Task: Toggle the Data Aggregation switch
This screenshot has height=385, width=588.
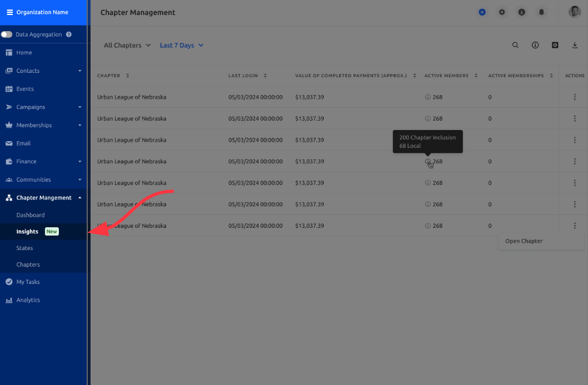Action: (6, 34)
